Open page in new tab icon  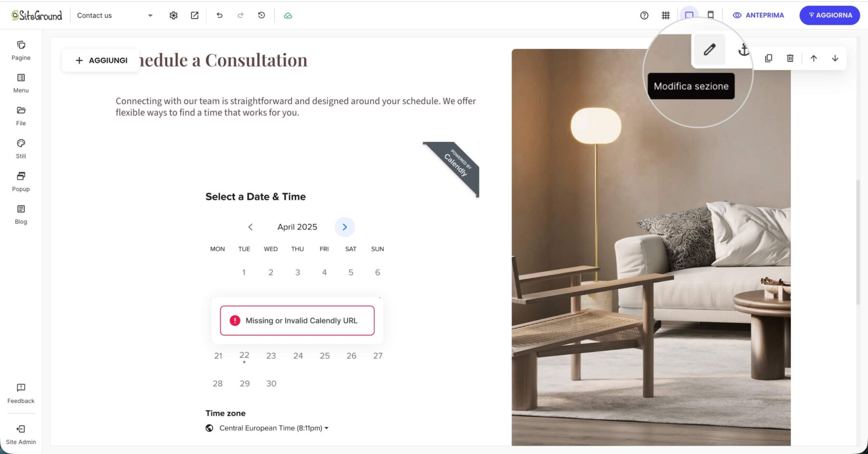[195, 15]
